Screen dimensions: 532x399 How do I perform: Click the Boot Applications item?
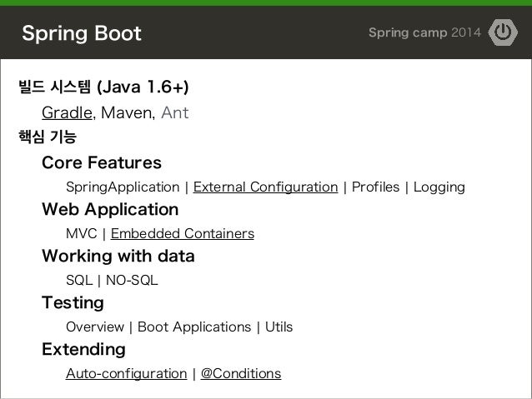(194, 327)
